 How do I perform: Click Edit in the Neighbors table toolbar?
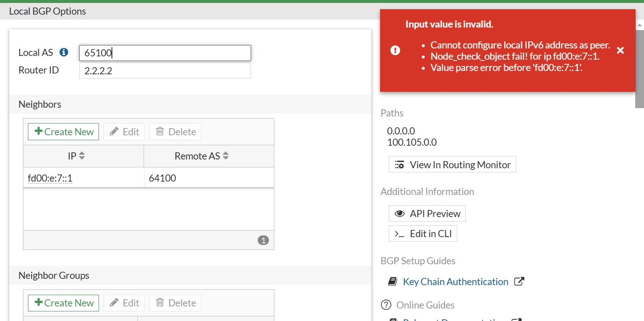[124, 132]
